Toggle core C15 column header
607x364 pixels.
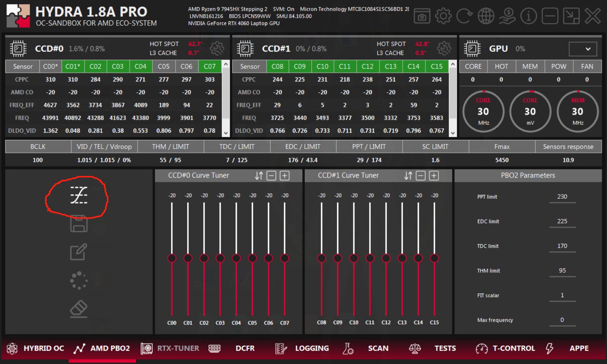click(x=437, y=66)
